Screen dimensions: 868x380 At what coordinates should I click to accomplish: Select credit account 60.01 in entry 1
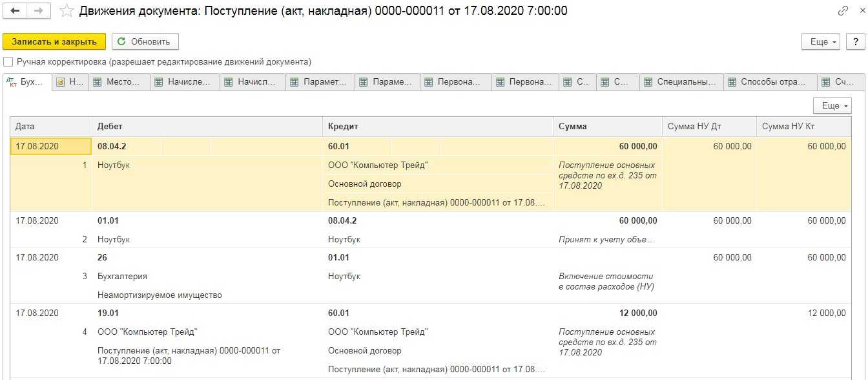tap(338, 147)
